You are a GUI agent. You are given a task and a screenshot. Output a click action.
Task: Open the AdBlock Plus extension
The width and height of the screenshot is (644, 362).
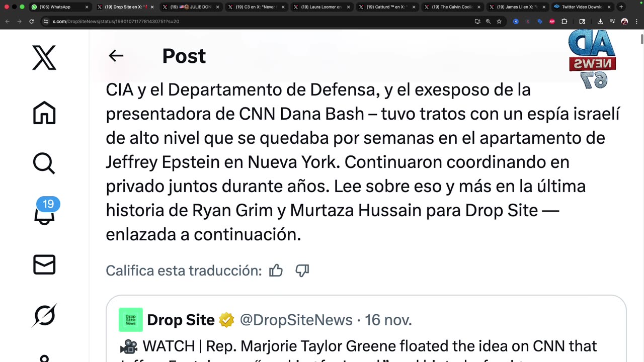click(x=552, y=22)
